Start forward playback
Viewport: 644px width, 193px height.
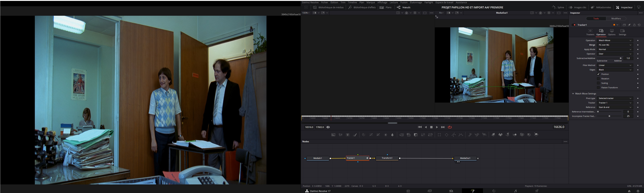[437, 127]
